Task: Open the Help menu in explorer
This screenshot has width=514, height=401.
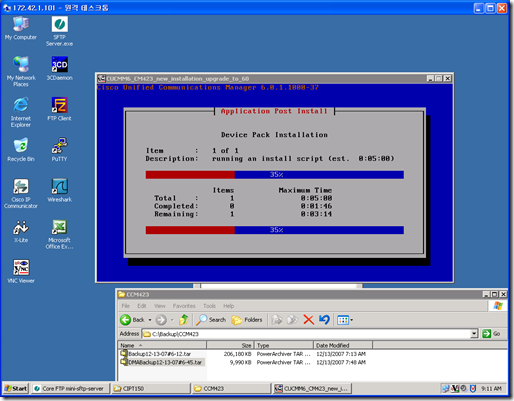Action: pyautogui.click(x=228, y=306)
